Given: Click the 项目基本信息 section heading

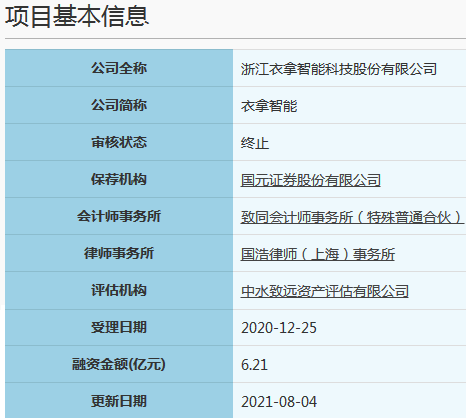Looking at the screenshot, I should 77,16.
